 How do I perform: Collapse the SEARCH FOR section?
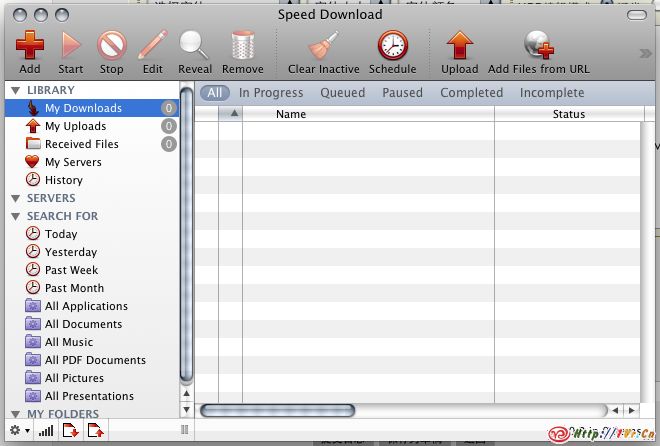(15, 216)
